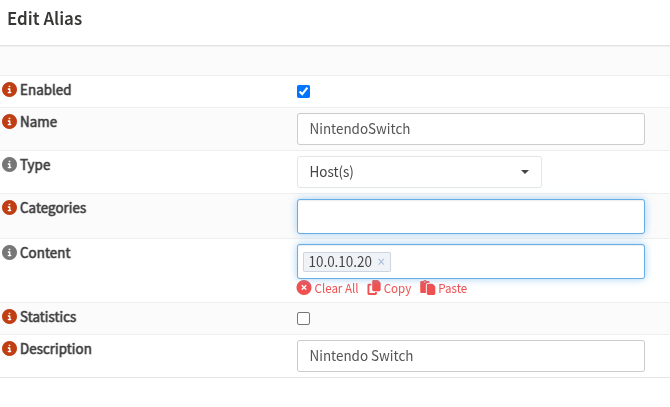Click the grey info icon beside Type
670x407 pixels.
click(9, 164)
